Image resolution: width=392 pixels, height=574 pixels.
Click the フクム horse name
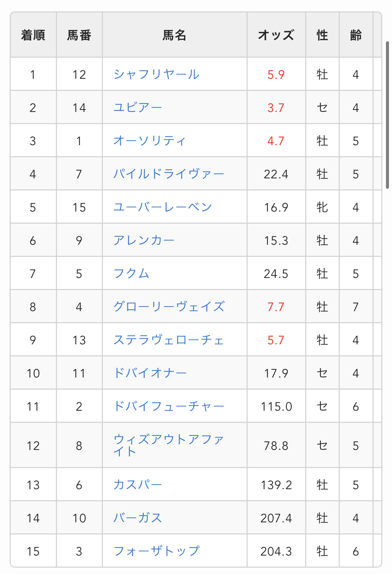131,273
